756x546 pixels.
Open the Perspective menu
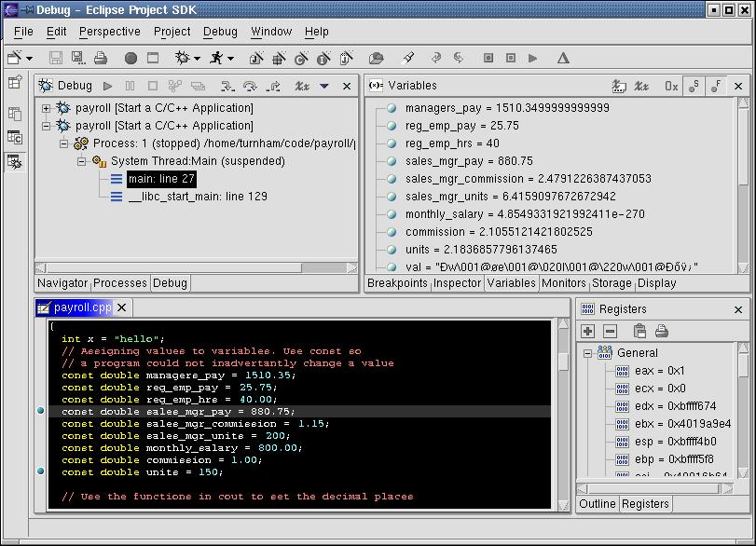coord(109,31)
